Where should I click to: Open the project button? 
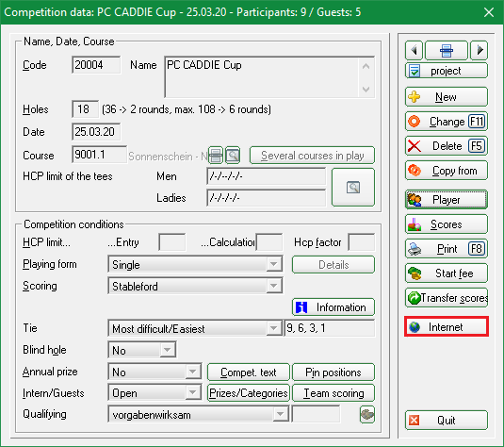coord(447,71)
